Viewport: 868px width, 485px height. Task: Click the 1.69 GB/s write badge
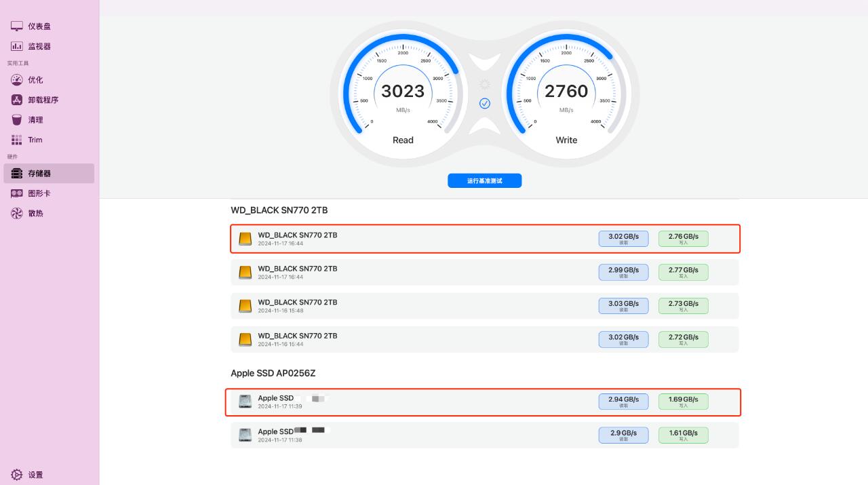(x=683, y=402)
